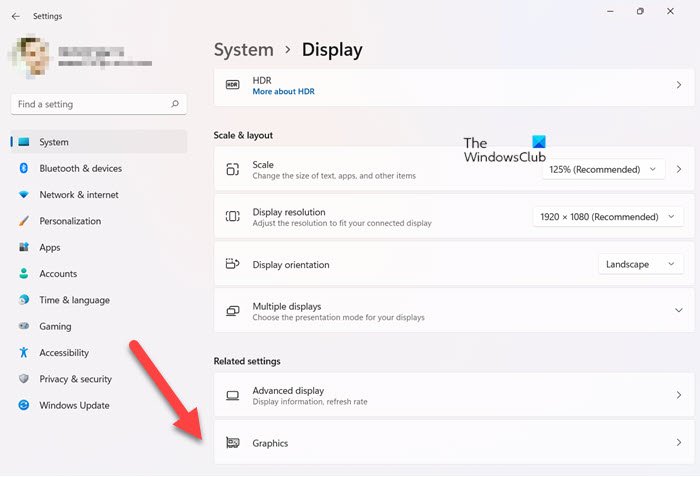This screenshot has height=477, width=700.
Task: Open HDR settings via right chevron
Action: coord(679,85)
